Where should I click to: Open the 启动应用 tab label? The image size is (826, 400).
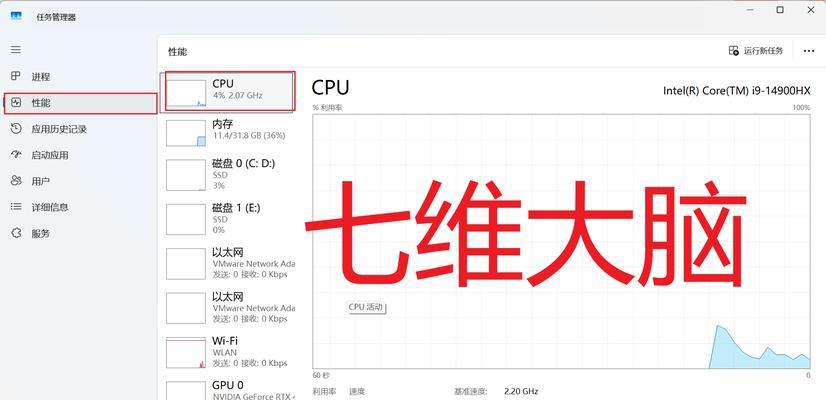[x=50, y=155]
